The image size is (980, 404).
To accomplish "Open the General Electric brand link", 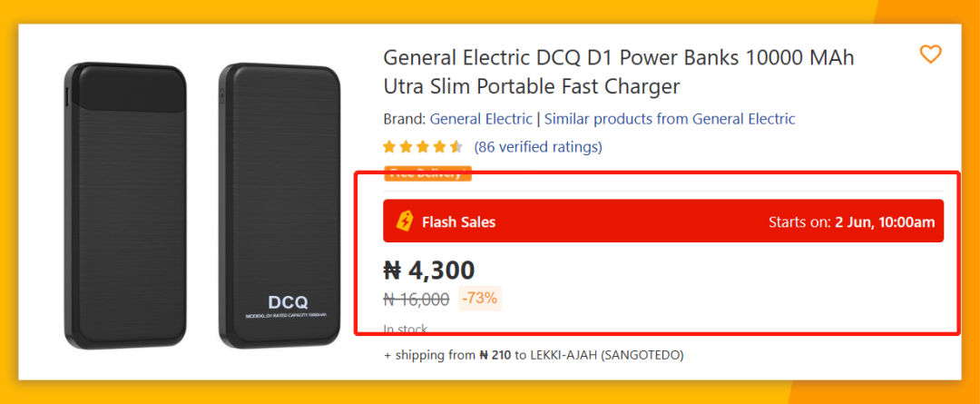I will pyautogui.click(x=481, y=119).
